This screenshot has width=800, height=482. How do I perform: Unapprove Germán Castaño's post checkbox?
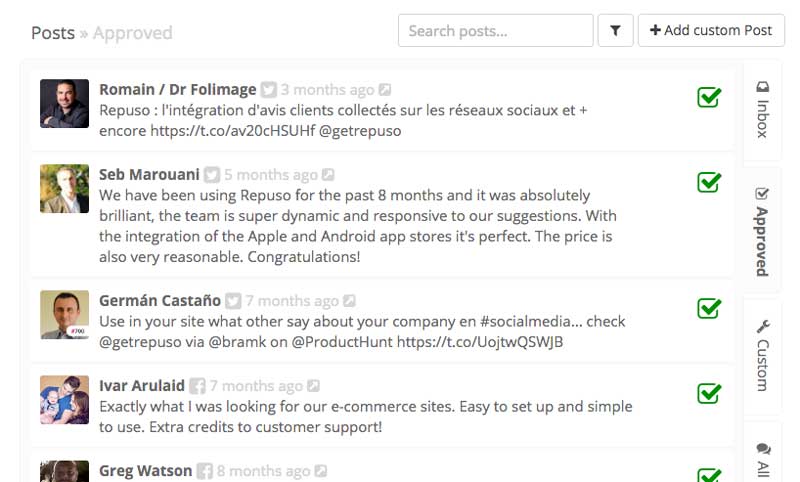tap(709, 308)
